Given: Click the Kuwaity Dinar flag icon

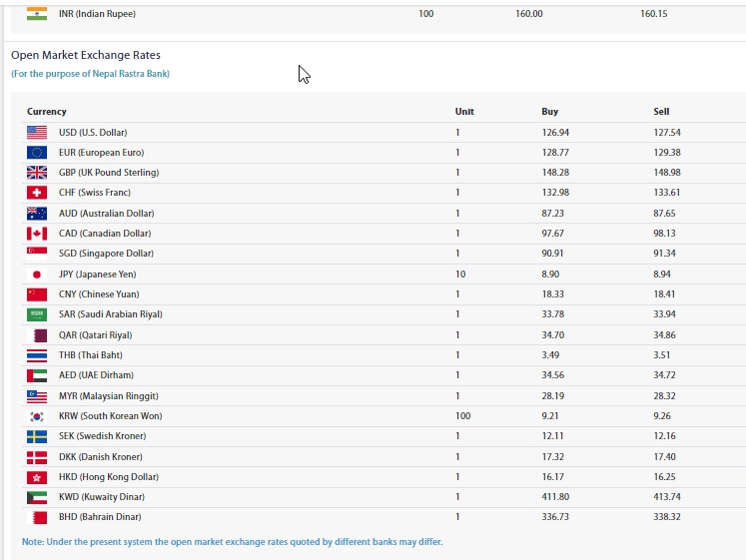Looking at the screenshot, I should (37, 497).
